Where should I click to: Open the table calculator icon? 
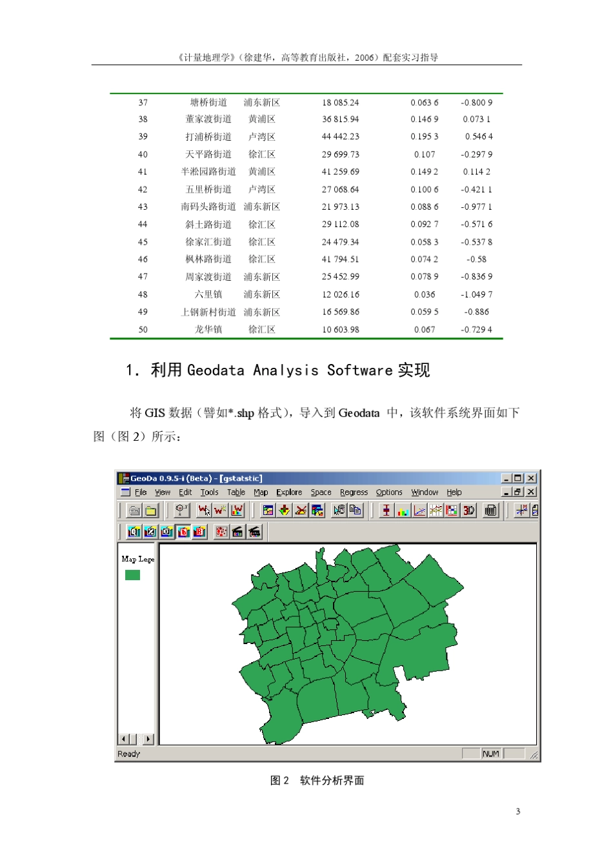(491, 510)
